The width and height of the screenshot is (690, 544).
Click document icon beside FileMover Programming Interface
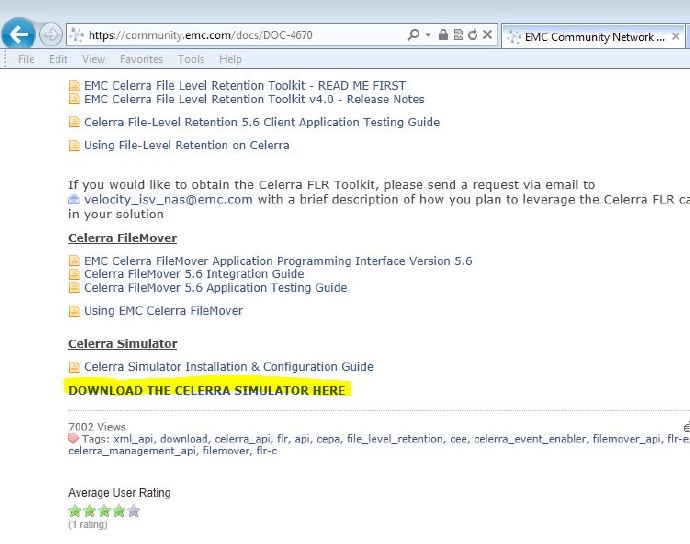click(74, 261)
